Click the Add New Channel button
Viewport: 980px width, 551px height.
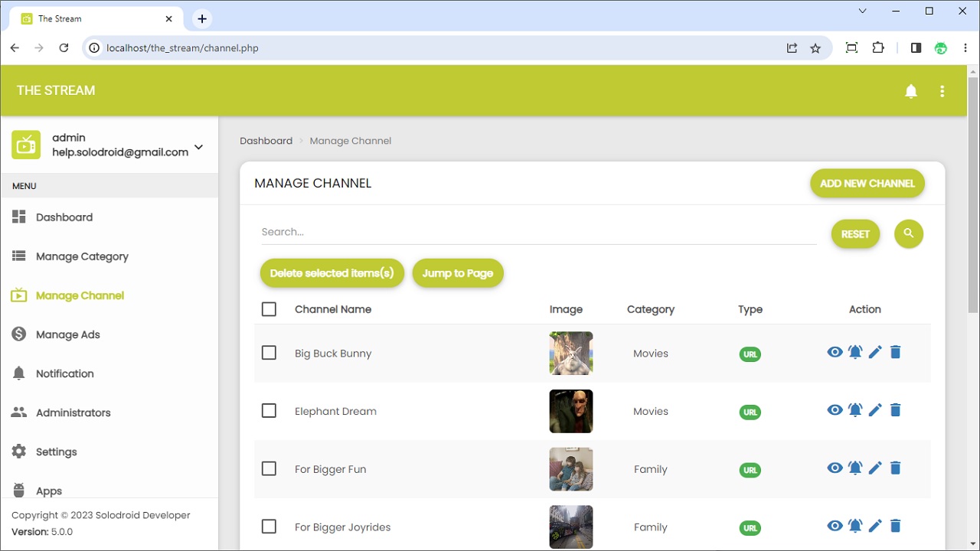click(867, 184)
